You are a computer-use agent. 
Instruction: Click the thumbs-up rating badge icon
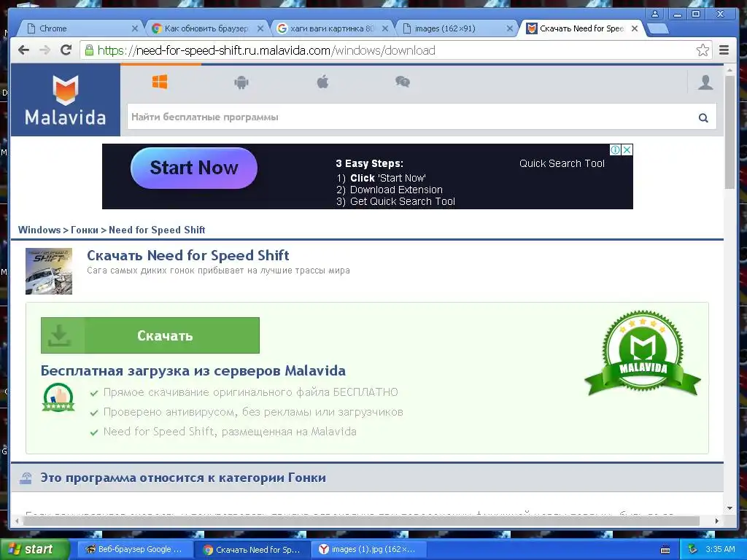(x=58, y=397)
